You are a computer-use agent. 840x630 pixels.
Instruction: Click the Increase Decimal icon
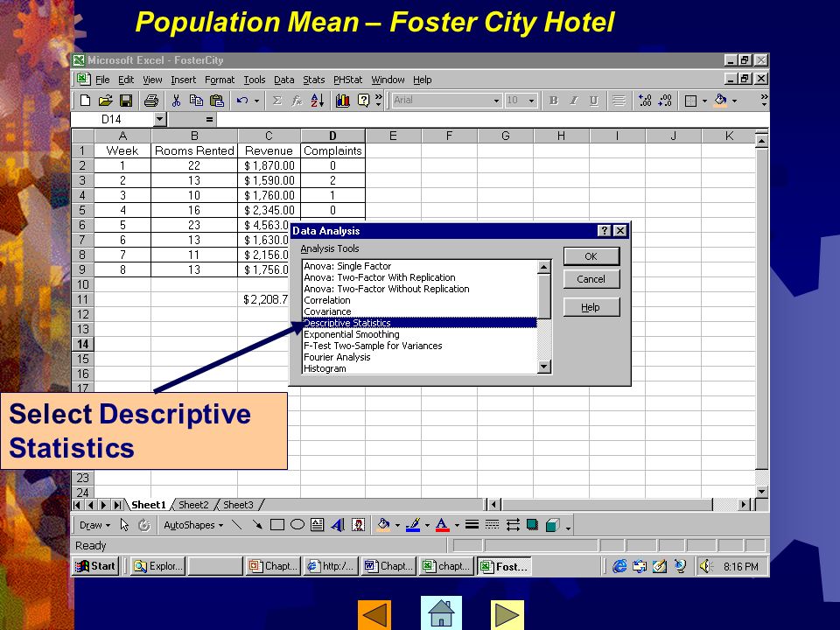(645, 100)
